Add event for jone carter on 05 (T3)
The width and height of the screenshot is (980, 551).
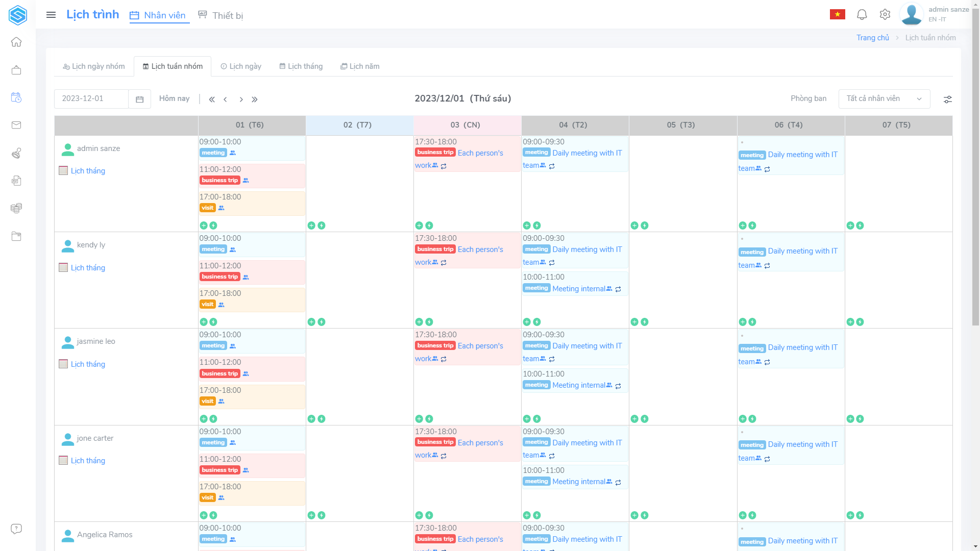pyautogui.click(x=634, y=515)
